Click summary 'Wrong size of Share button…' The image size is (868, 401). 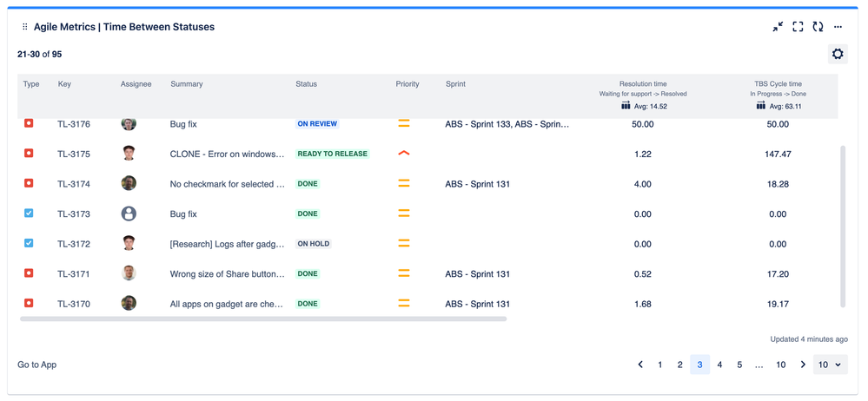click(227, 273)
